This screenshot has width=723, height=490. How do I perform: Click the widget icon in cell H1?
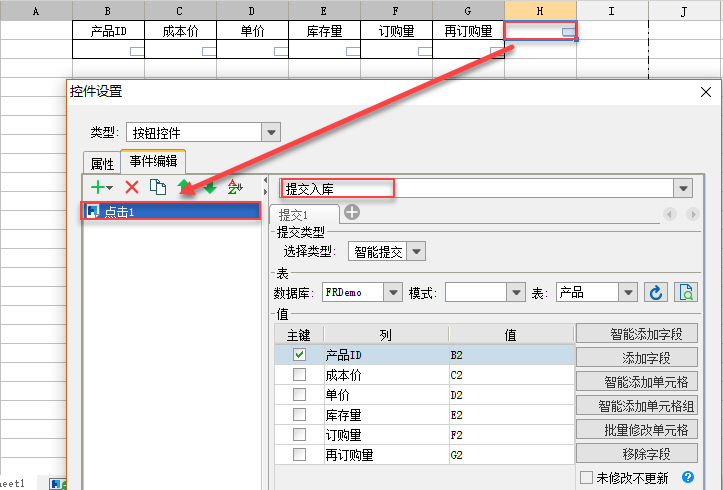(569, 32)
